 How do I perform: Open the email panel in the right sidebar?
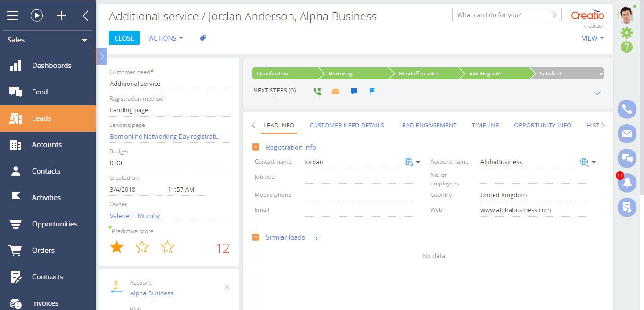point(627,134)
